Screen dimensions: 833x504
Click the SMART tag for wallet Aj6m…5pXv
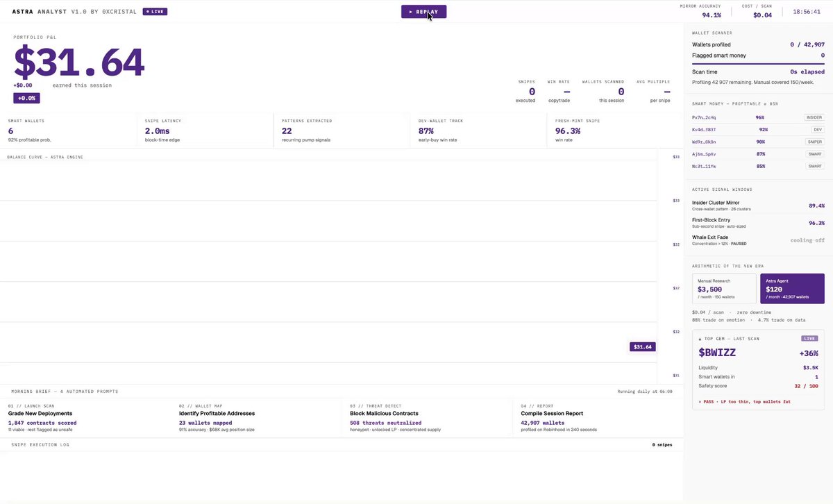[x=815, y=154]
